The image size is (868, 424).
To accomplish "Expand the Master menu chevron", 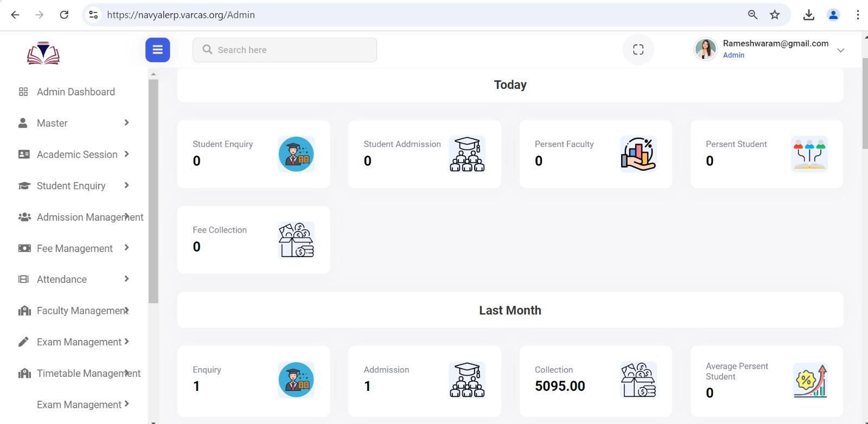I will click(126, 123).
